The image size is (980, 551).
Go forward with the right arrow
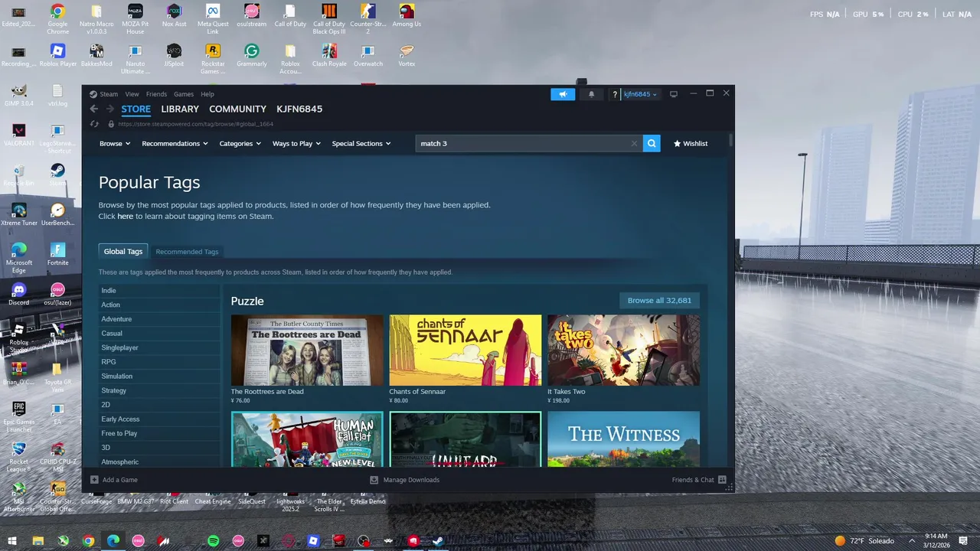pos(110,109)
